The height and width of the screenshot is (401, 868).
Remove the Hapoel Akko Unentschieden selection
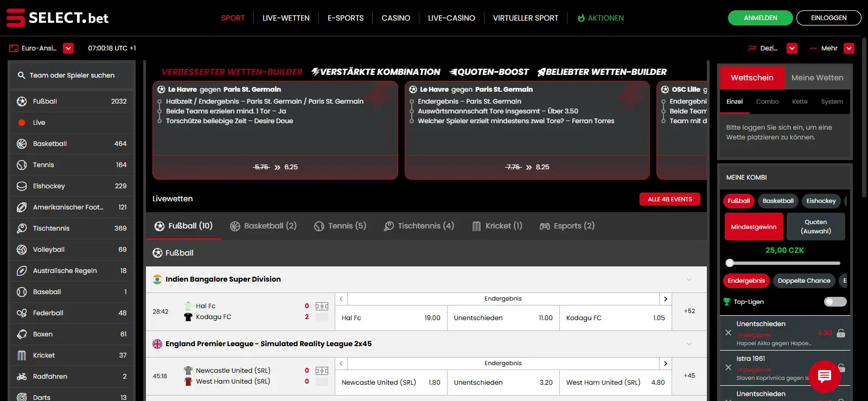point(729,333)
